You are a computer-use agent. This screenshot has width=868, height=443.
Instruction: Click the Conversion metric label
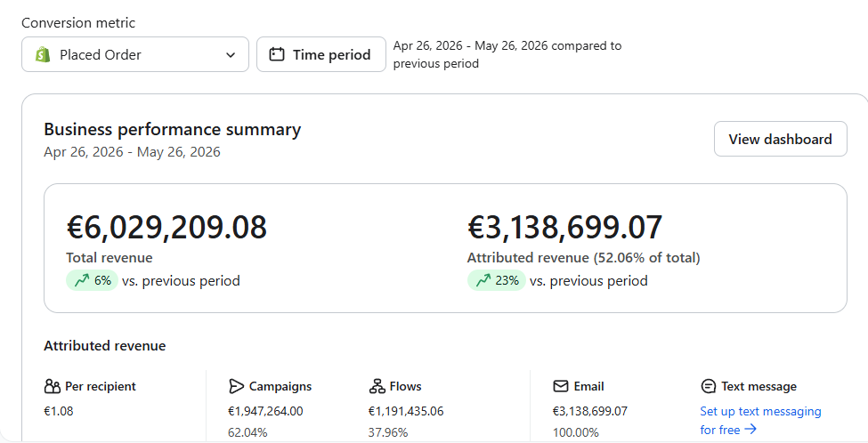(x=78, y=22)
